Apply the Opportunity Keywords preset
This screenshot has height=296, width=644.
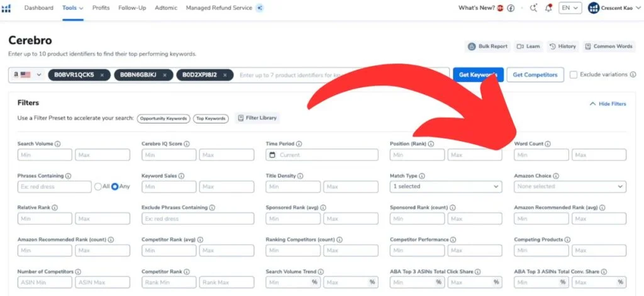click(x=164, y=118)
